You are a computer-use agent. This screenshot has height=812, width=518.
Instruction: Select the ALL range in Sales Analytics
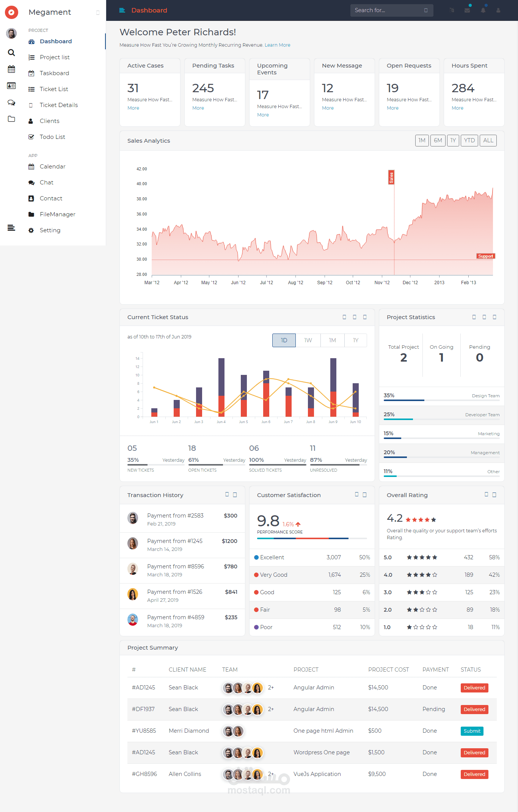(x=488, y=140)
